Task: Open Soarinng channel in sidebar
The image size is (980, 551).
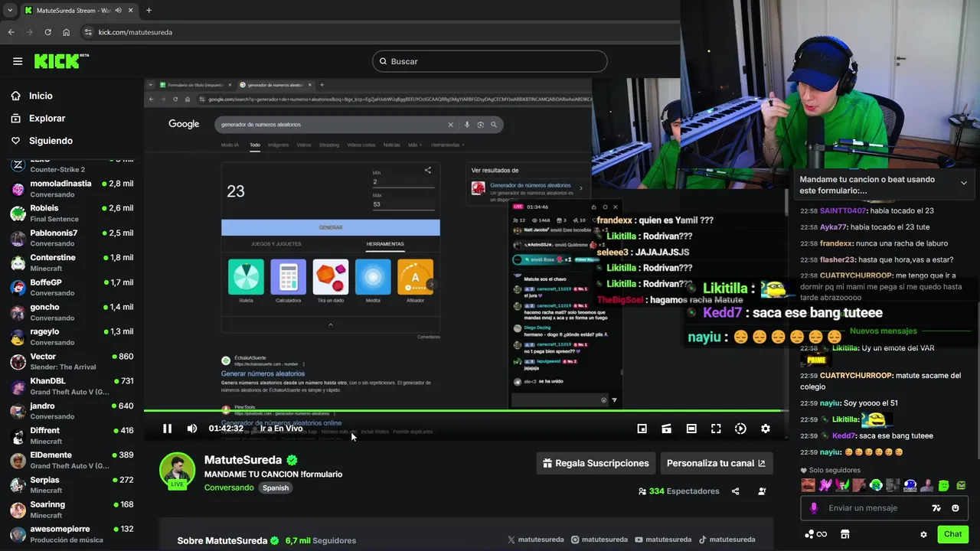Action: coord(70,510)
